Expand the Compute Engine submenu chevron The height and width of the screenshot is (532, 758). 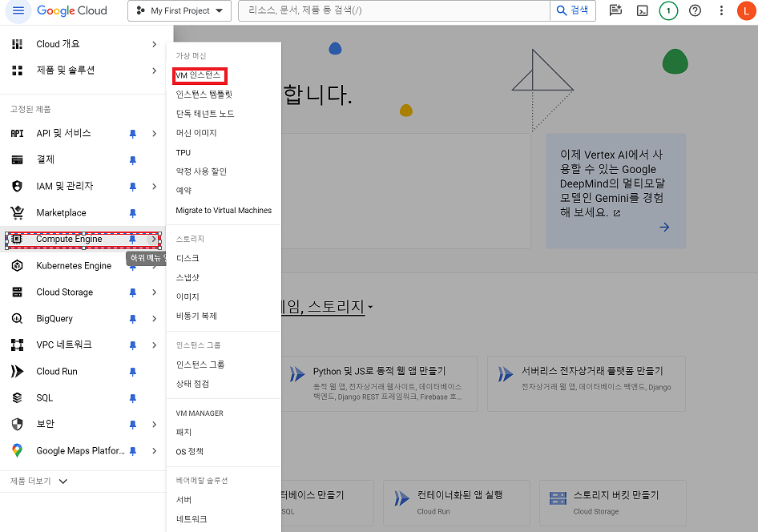(154, 239)
